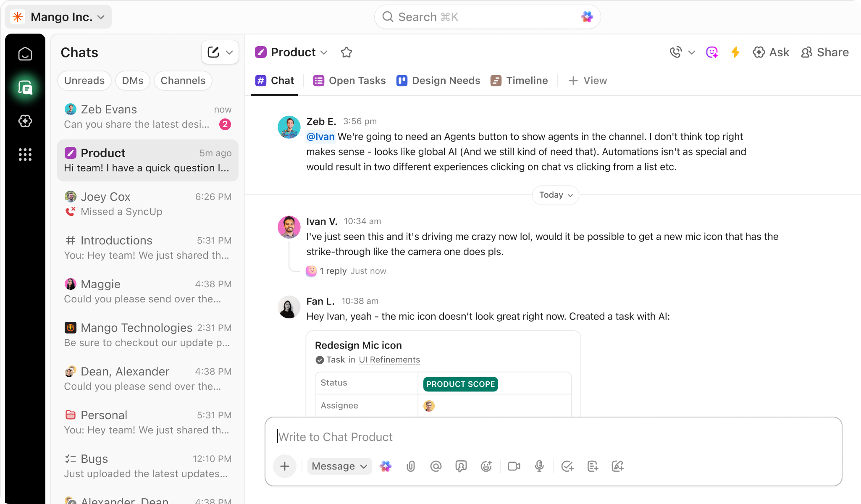Viewport: 861px width, 504px height.
Task: Favorite the Product channel with the star
Action: tap(346, 52)
